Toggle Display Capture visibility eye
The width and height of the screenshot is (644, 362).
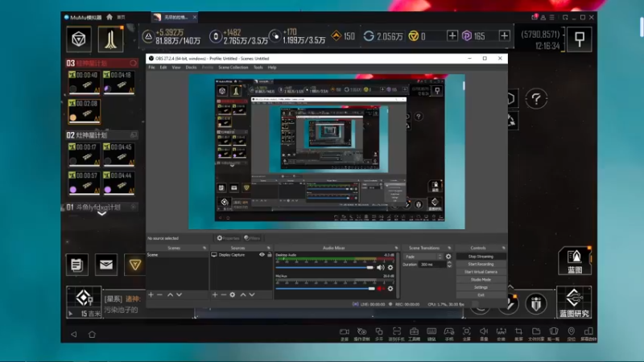click(262, 255)
